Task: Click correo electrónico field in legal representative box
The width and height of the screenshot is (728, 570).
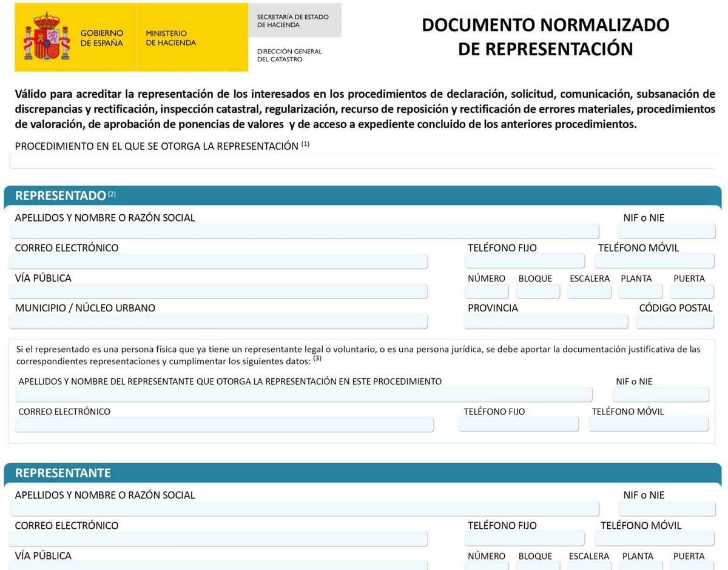Action: click(x=224, y=424)
